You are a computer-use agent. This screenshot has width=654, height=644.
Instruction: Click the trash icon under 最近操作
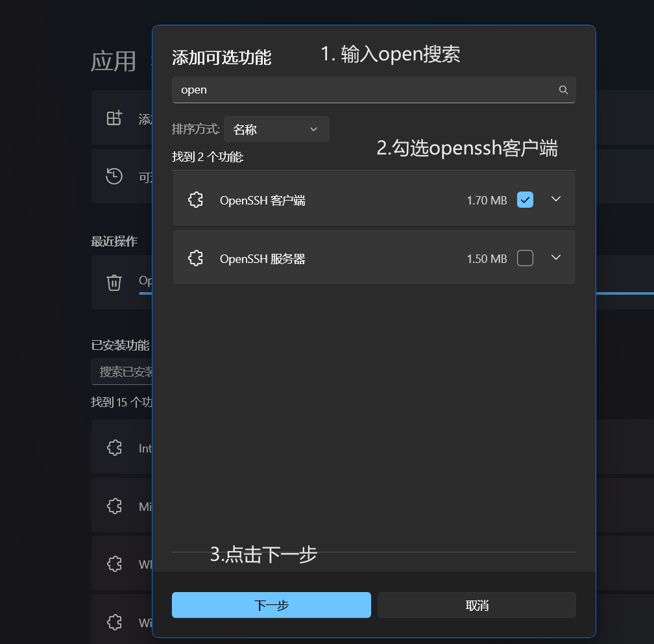click(x=114, y=282)
